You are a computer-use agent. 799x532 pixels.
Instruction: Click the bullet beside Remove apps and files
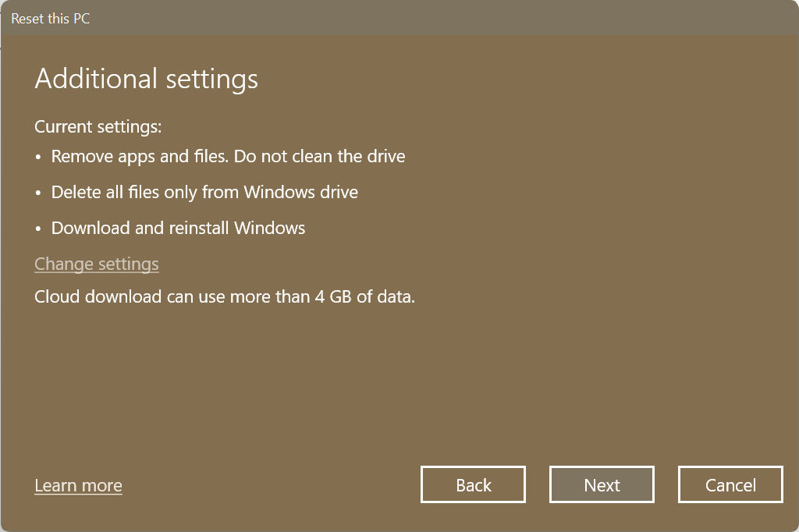pyautogui.click(x=38, y=156)
